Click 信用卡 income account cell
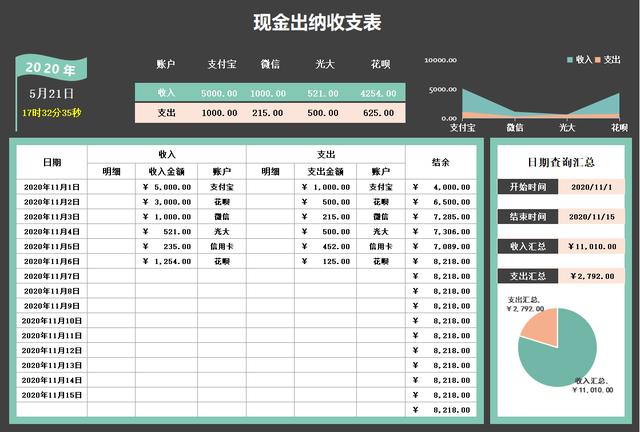This screenshot has width=640, height=432. [x=222, y=246]
